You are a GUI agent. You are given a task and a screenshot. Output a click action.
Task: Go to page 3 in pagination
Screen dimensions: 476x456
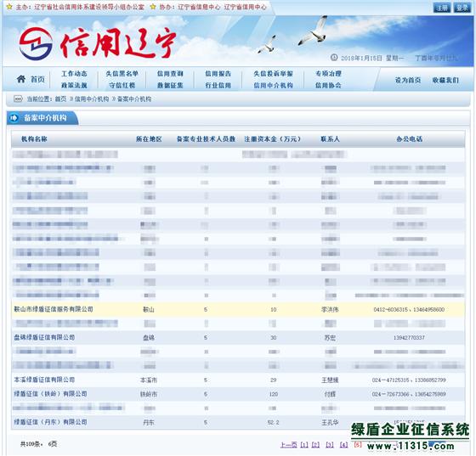(330, 444)
